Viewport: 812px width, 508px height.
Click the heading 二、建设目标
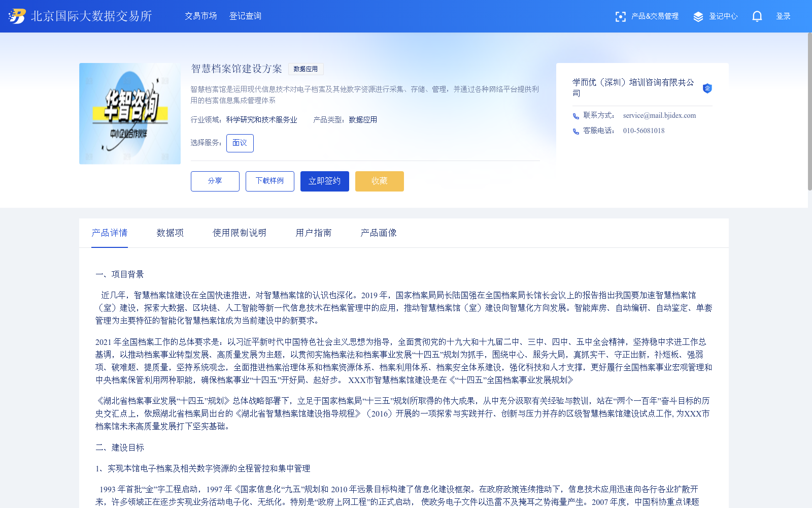[x=120, y=448]
